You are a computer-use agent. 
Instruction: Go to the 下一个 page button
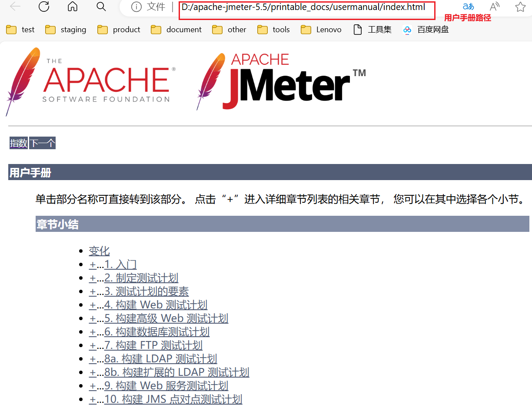[42, 143]
